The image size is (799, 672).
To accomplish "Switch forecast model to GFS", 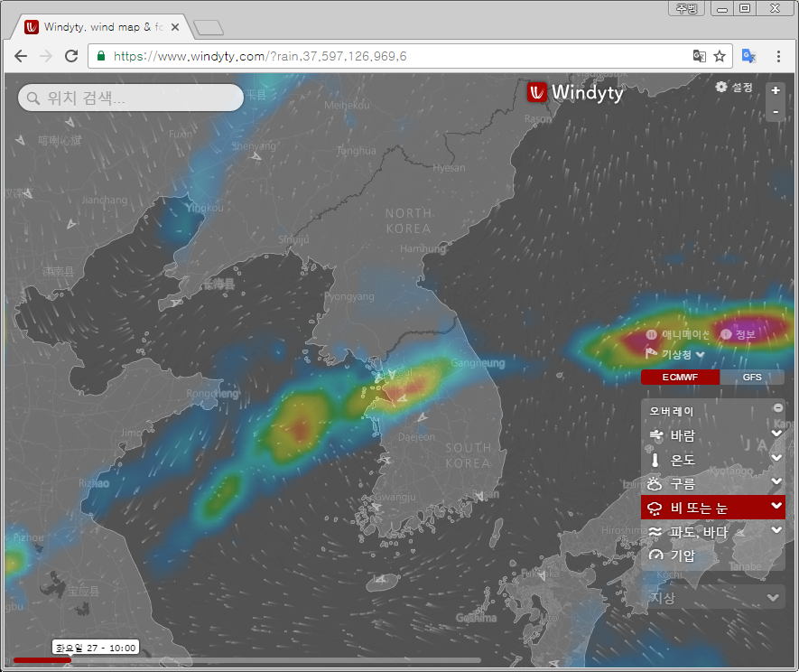I will click(x=752, y=378).
